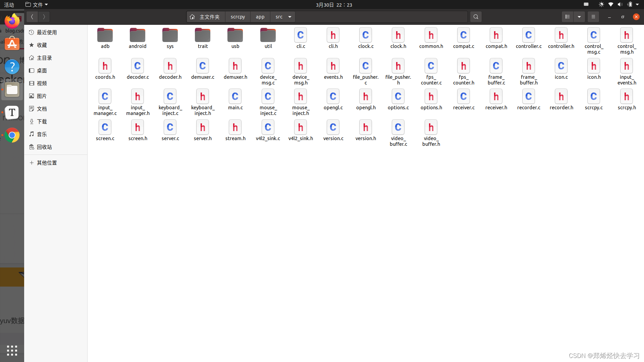Viewport: 644px width, 362px height.
Task: Open the clock 3月30日 calendar
Action: [334, 5]
